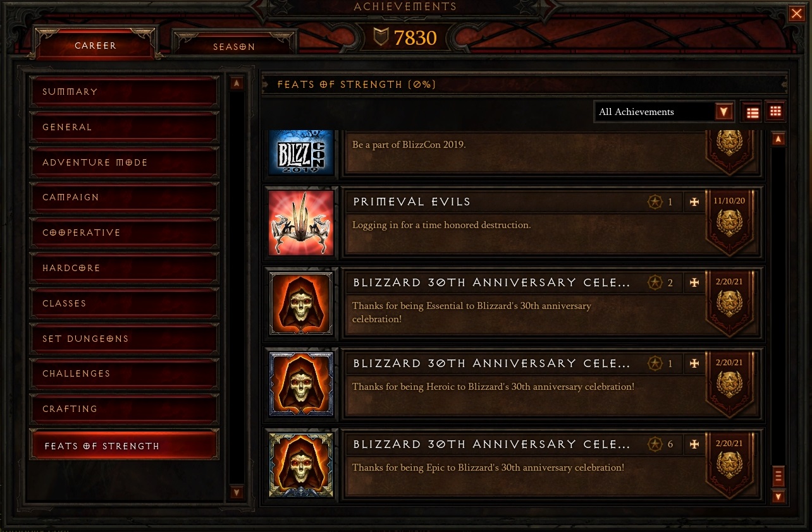Select the Summary category button

124,92
